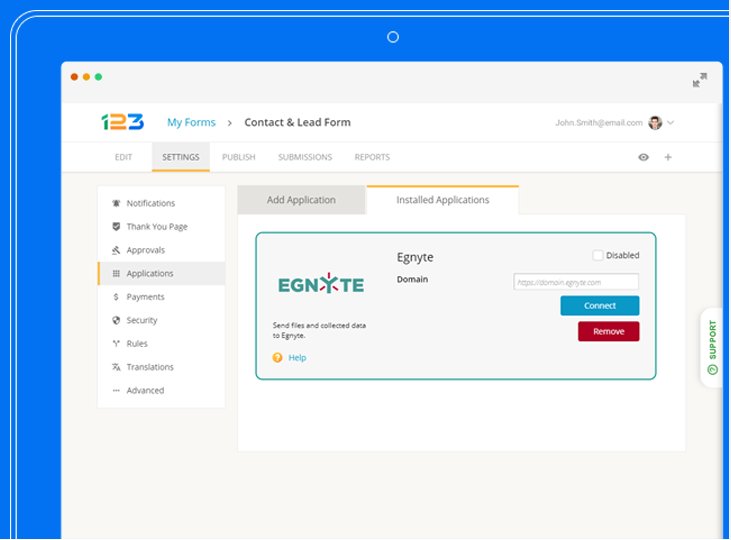Click the 123 Form Builder logo
This screenshot has height=540, width=731.
click(x=123, y=122)
